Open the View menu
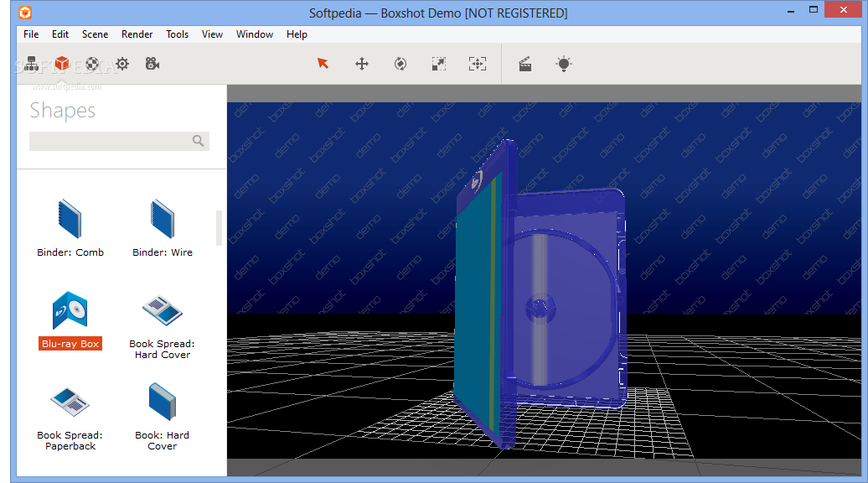This screenshot has height=483, width=868. (x=212, y=34)
